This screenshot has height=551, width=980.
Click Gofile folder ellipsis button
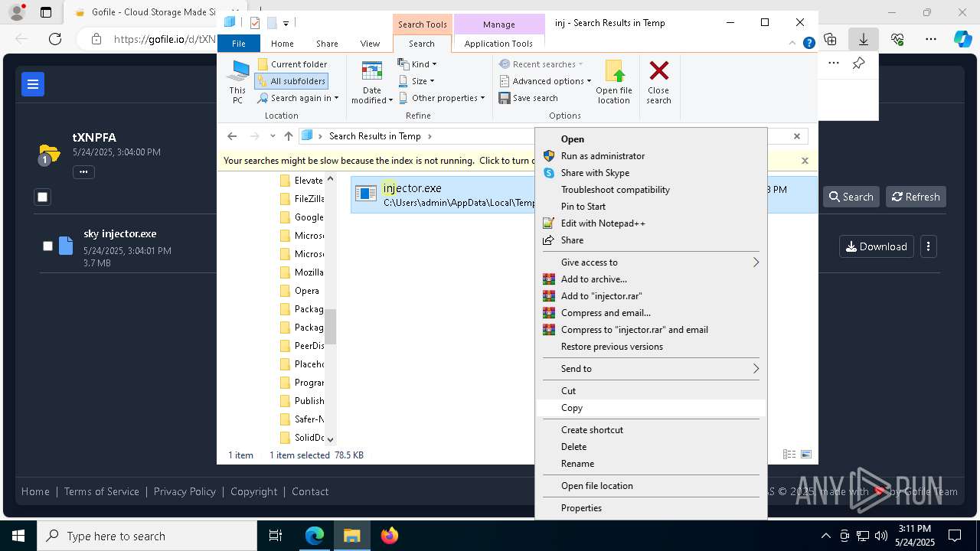click(83, 172)
